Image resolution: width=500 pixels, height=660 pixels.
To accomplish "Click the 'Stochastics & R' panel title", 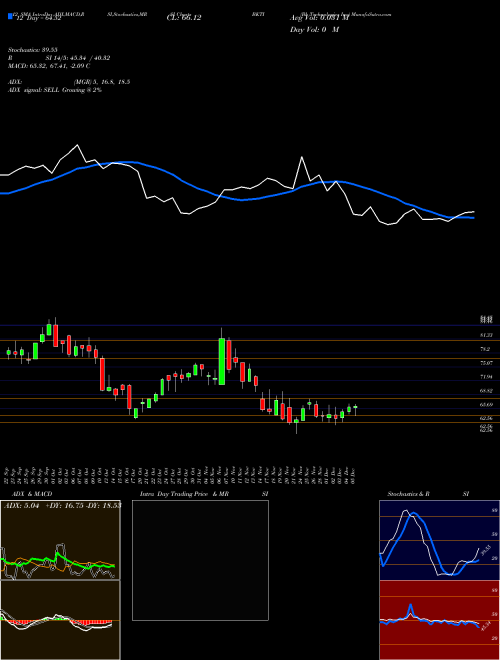I will 408,494.
